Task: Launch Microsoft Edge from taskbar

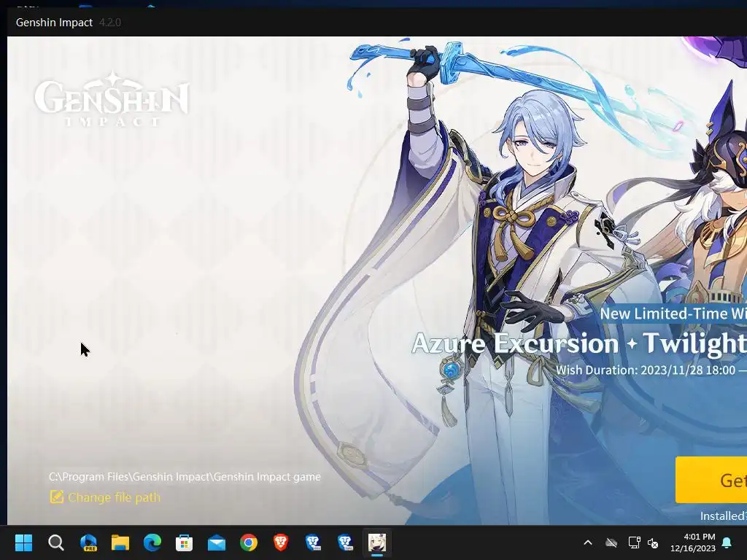Action: coord(152,542)
